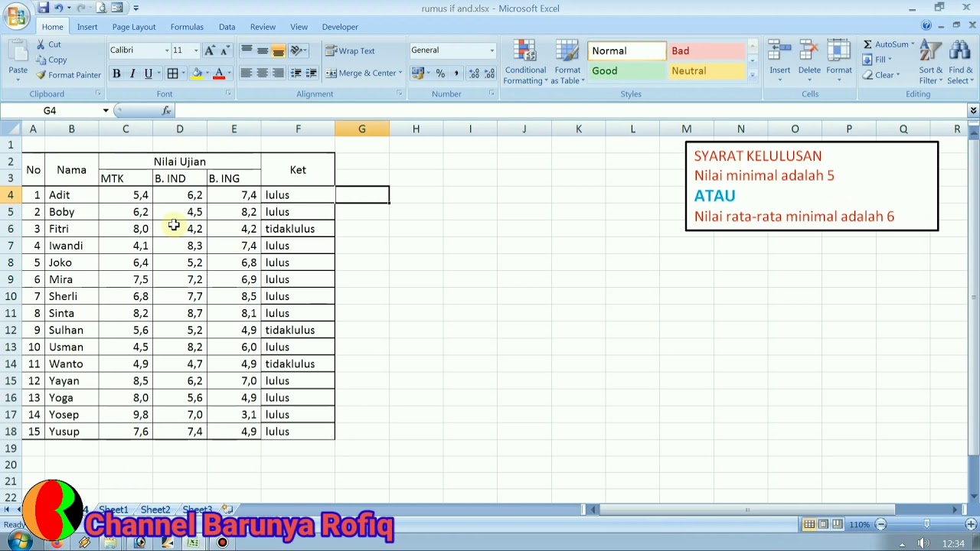Viewport: 980px width, 551px height.
Task: Increase font size with Grow Font
Action: (209, 51)
